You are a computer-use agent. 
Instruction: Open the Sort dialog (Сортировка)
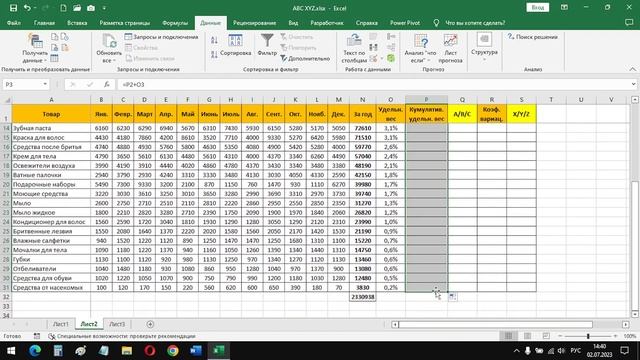(236, 46)
